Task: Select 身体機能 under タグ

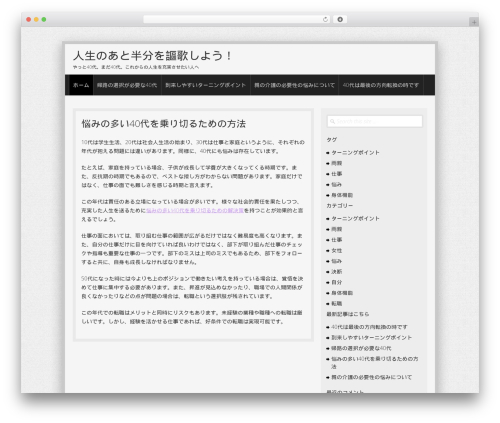Action: click(342, 195)
